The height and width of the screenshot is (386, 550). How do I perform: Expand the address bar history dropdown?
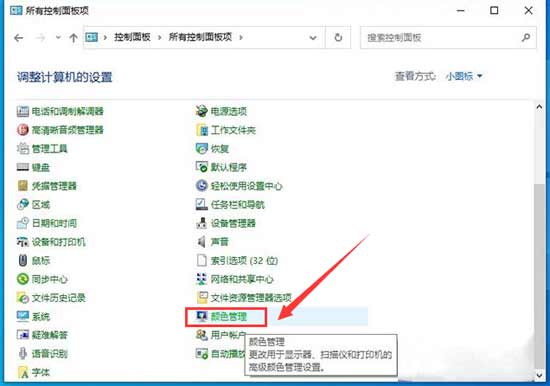tap(313, 38)
